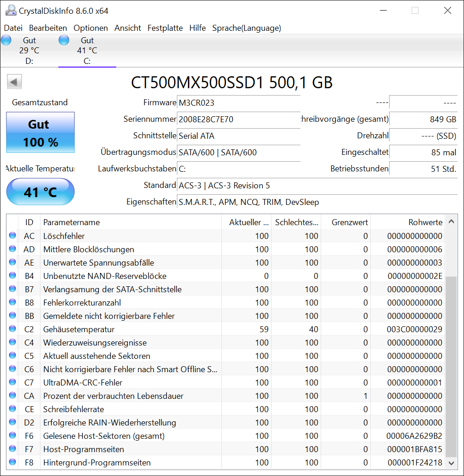
Task: Click the status indicator for Gehäusetemperatur
Action: pos(13,329)
